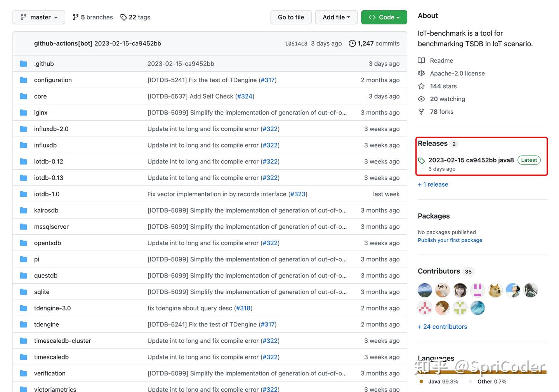Open the iotdb-1.0 folder
This screenshot has width=559, height=392.
pos(47,194)
